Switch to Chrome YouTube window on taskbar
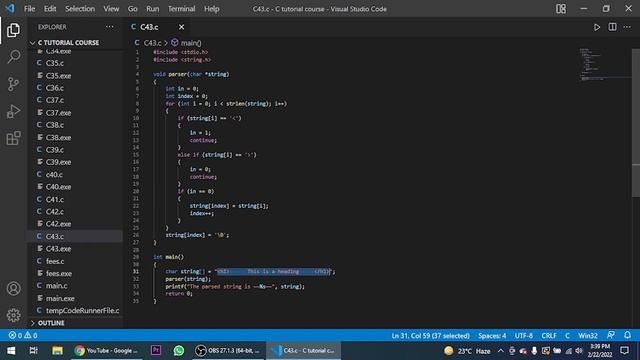This screenshot has width=640, height=360. click(106, 351)
